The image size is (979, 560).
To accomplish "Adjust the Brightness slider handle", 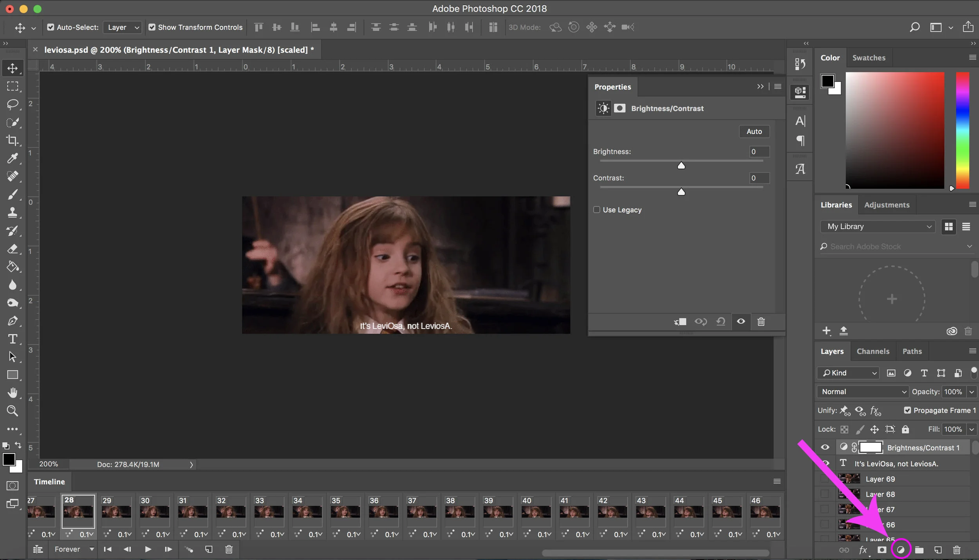I will (681, 165).
